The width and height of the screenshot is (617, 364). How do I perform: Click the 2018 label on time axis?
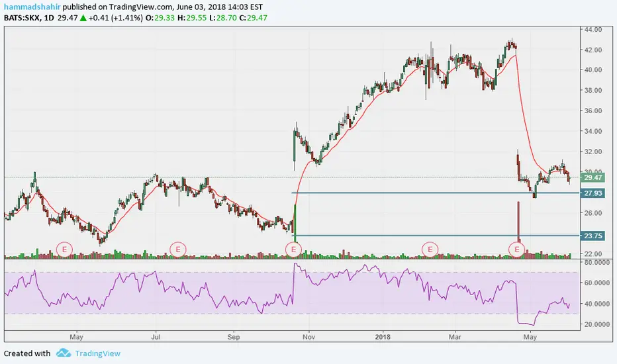pyautogui.click(x=383, y=337)
